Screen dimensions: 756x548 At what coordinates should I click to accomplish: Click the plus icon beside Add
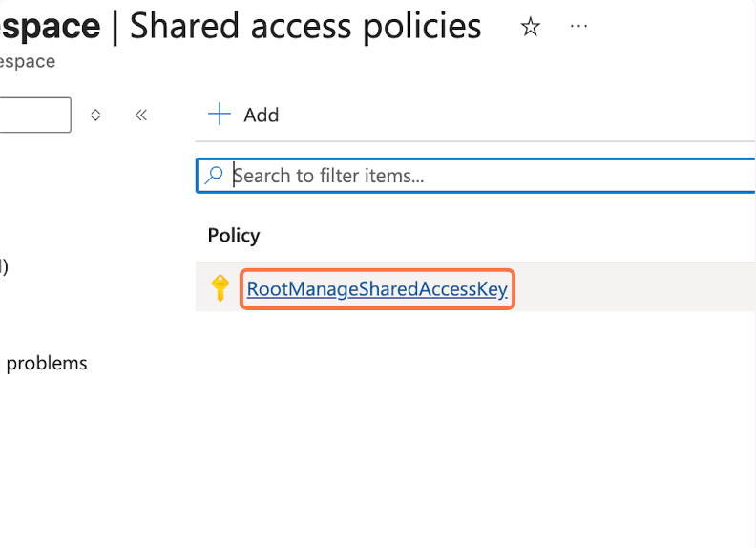click(220, 115)
